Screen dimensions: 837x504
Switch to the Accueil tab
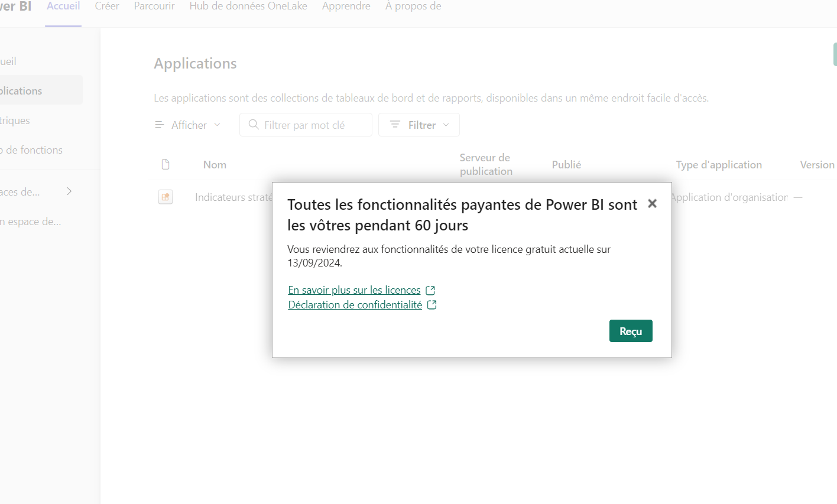(x=63, y=6)
